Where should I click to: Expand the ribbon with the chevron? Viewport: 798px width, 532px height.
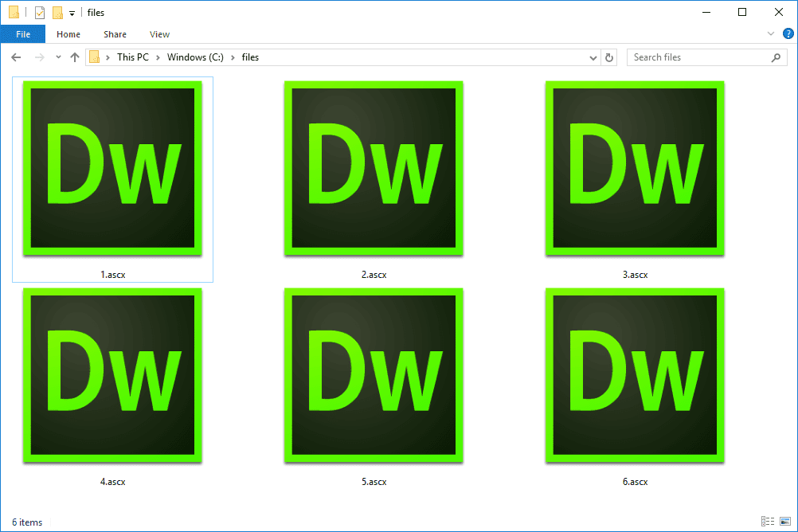(770, 34)
